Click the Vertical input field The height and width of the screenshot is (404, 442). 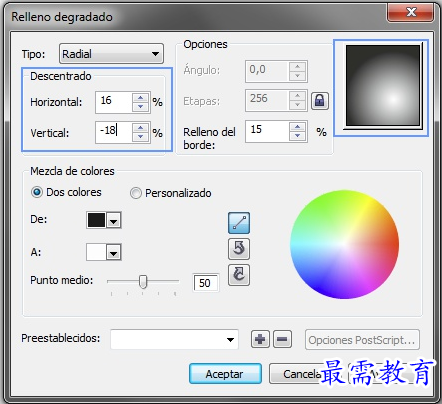[114, 132]
